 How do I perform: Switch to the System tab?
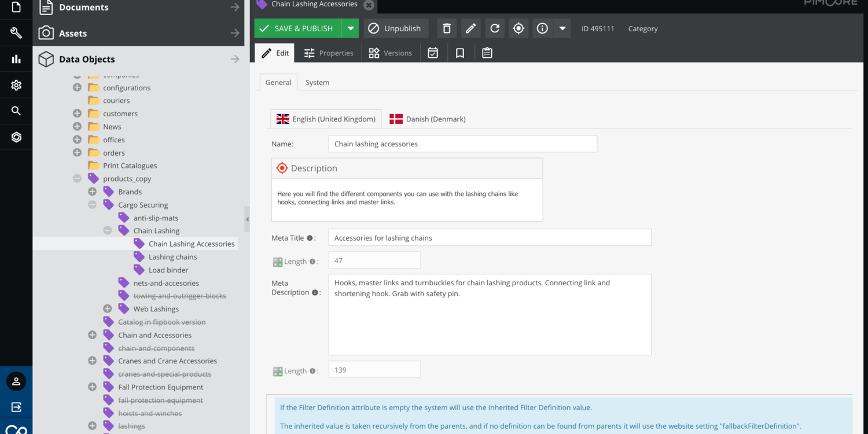point(317,82)
